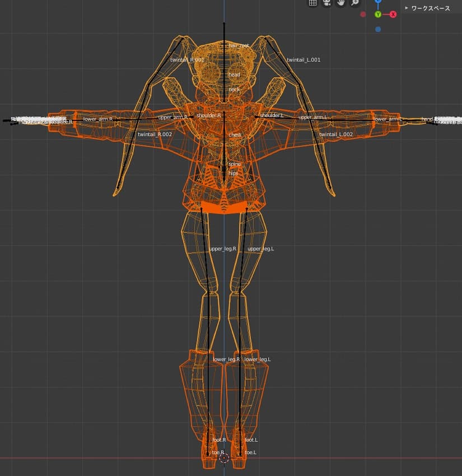Select the lower_arm.L bone label
Image resolution: width=462 pixels, height=476 pixels.
(388, 119)
